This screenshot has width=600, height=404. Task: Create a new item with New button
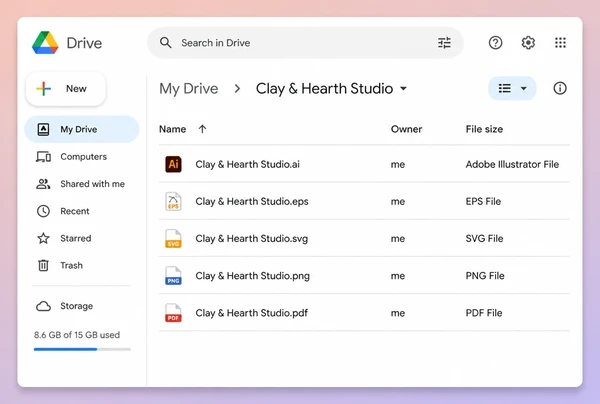[65, 88]
